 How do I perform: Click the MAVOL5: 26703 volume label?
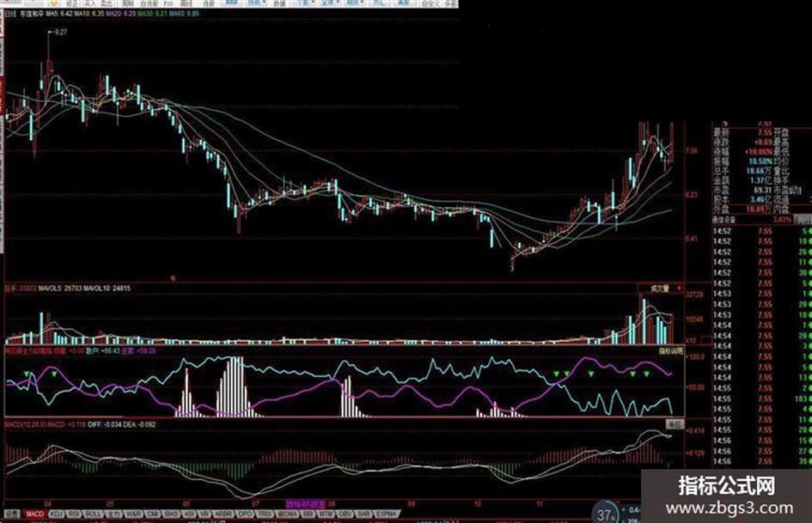pyautogui.click(x=61, y=289)
